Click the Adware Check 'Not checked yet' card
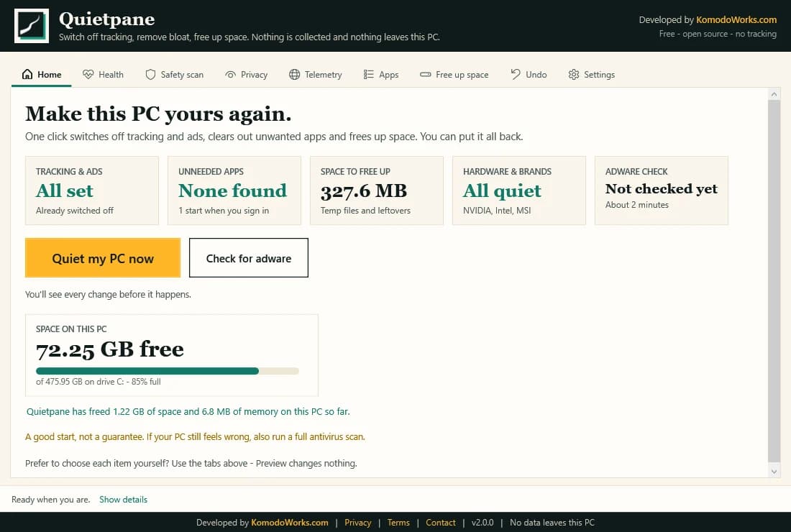Image resolution: width=791 pixels, height=532 pixels. [662, 191]
